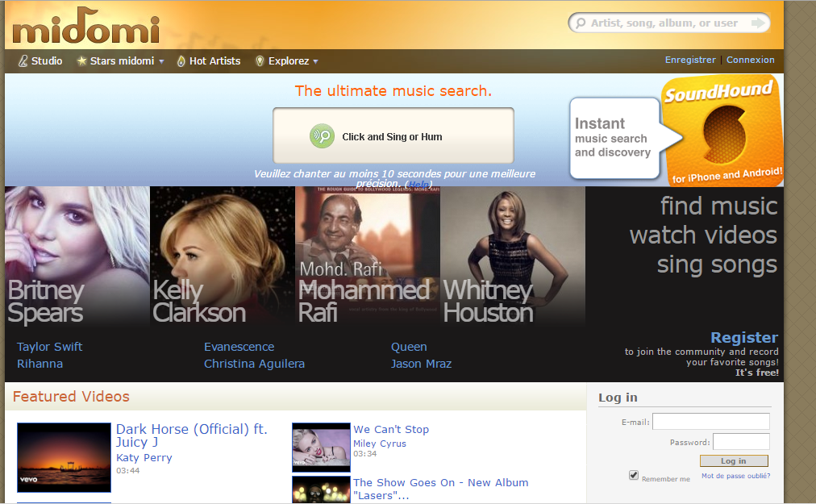Click the Password input field
This screenshot has width=816, height=504.
[x=741, y=442]
